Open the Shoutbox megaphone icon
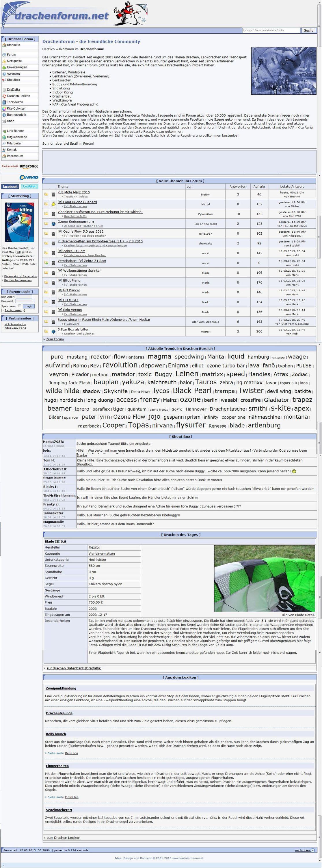This screenshot has height=868, width=322. 4,80
